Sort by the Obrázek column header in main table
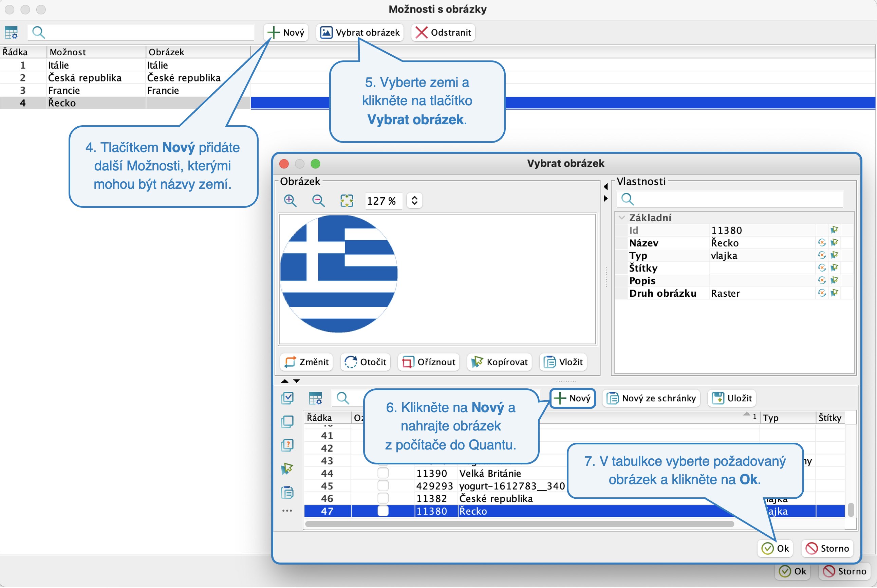This screenshot has height=588, width=877. 198,52
